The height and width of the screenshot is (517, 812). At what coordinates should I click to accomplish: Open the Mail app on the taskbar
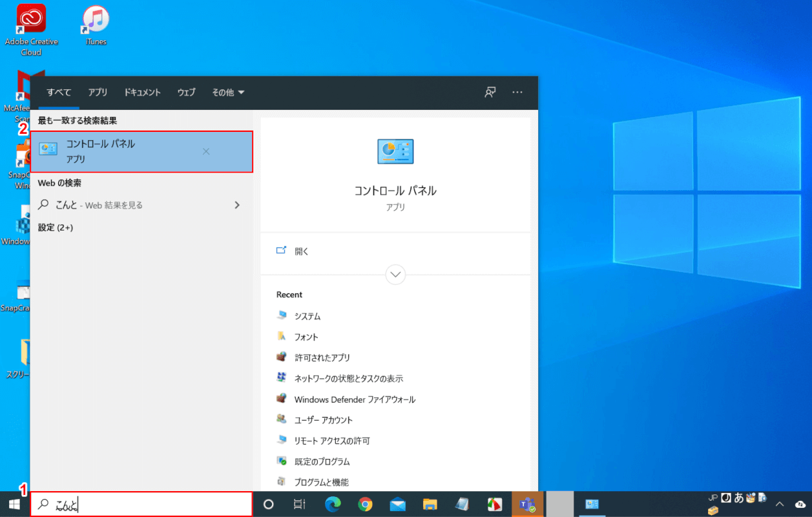pos(398,504)
